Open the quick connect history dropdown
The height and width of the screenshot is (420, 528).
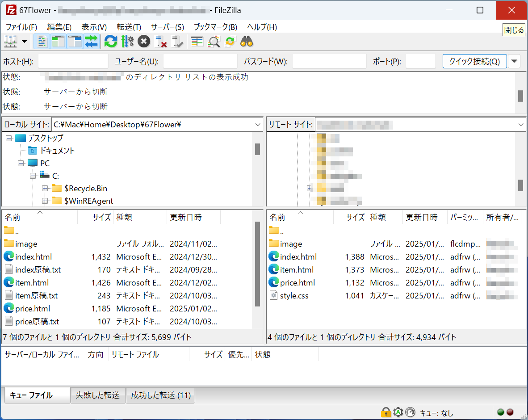point(514,61)
